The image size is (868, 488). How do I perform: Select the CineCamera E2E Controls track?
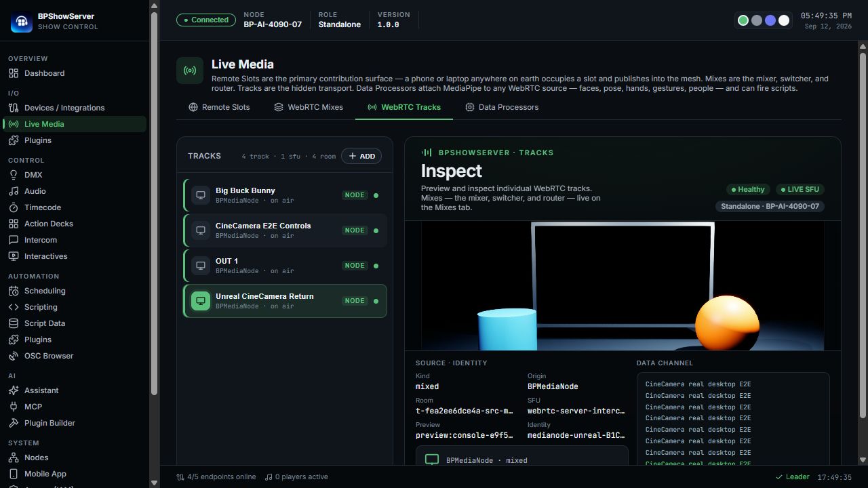[x=285, y=230]
